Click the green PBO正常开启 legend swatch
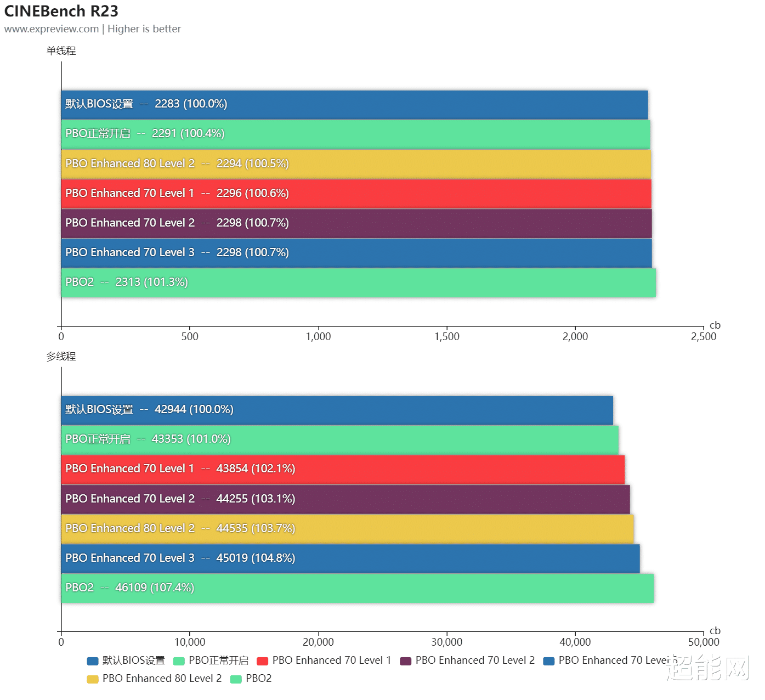Image resolution: width=765 pixels, height=700 pixels. (x=179, y=661)
